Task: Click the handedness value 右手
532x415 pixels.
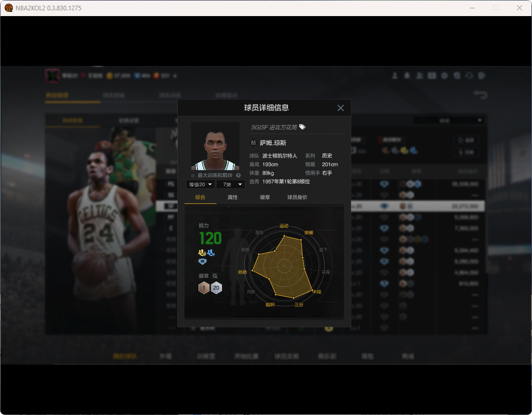Action: click(x=327, y=173)
